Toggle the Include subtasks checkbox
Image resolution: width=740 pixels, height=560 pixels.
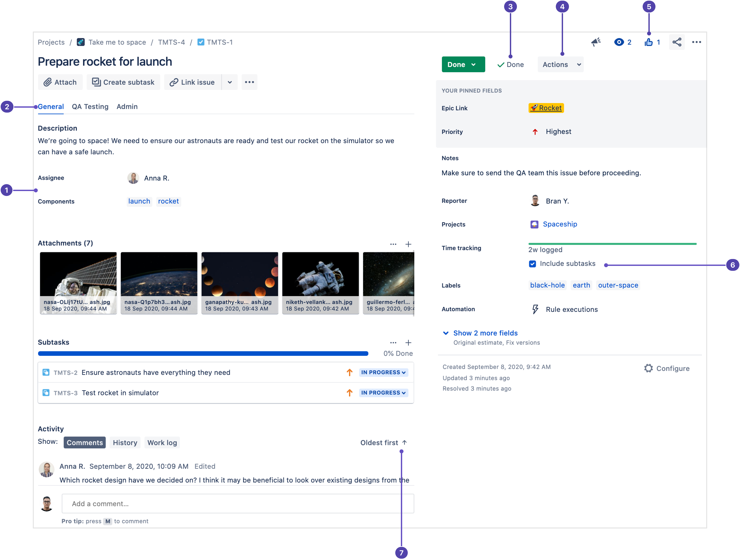[533, 264]
